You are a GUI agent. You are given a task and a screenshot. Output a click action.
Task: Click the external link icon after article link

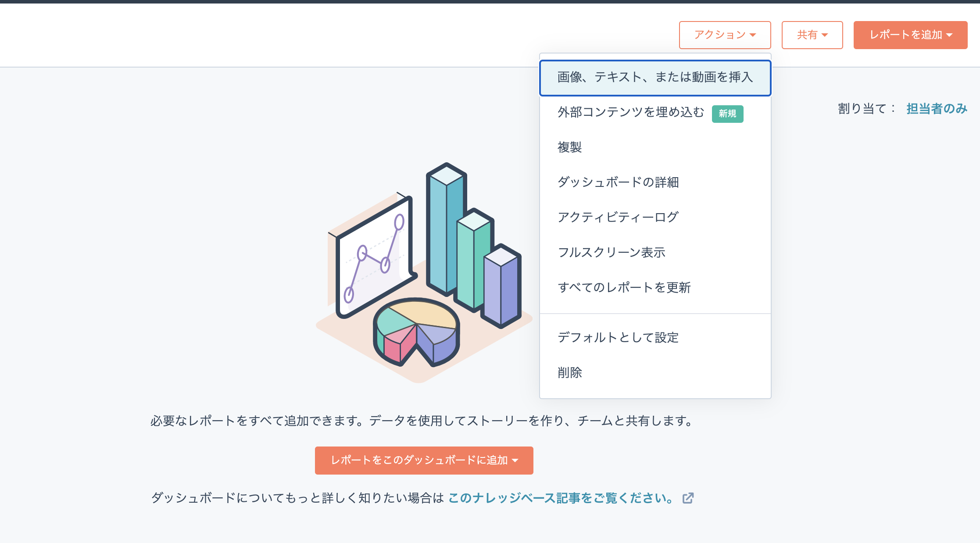[688, 498]
